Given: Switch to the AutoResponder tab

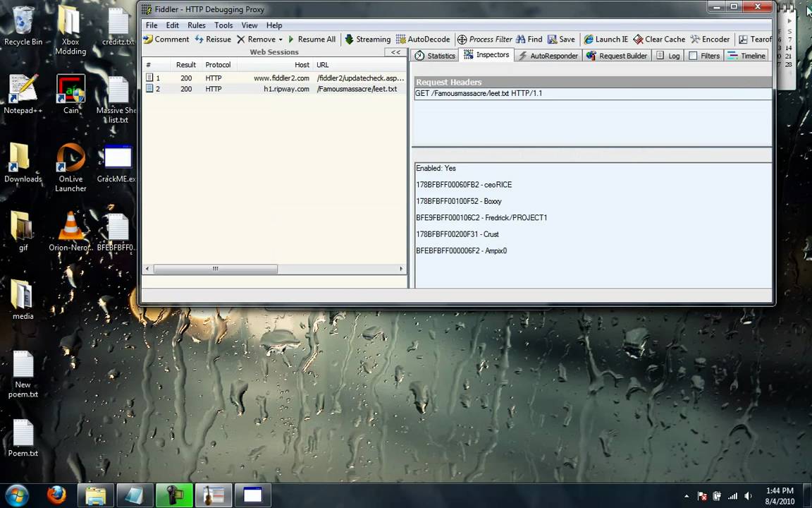Looking at the screenshot, I should [548, 56].
